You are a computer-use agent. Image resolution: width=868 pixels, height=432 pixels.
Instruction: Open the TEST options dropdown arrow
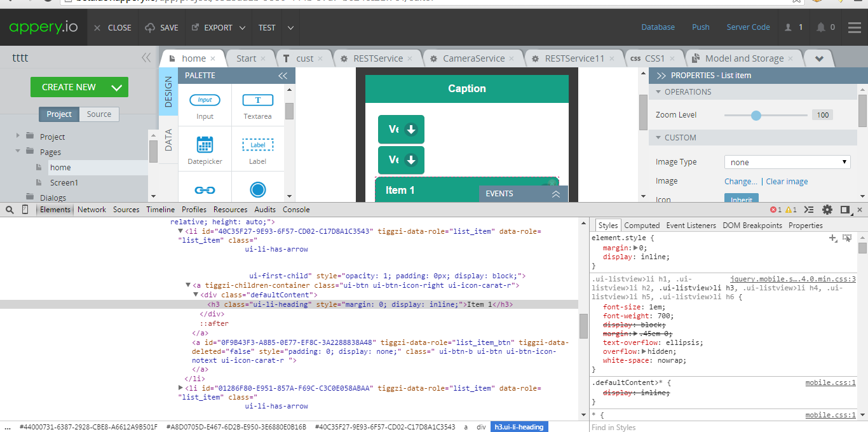[290, 28]
